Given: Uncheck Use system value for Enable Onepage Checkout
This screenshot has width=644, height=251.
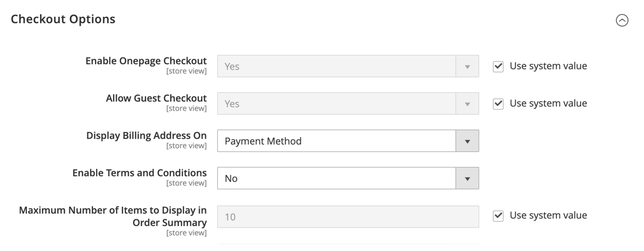Looking at the screenshot, I should point(498,67).
